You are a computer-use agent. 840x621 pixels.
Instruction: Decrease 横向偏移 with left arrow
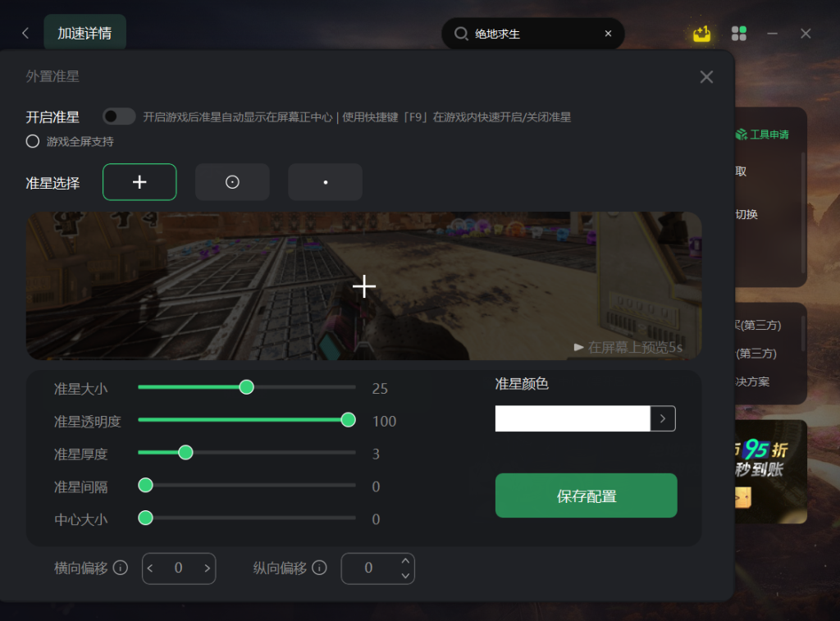coord(150,568)
